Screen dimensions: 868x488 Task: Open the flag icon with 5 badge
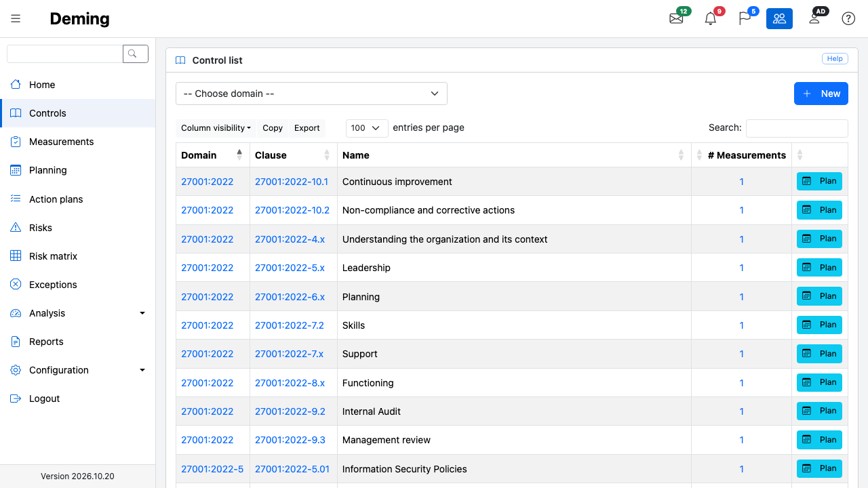tap(745, 18)
